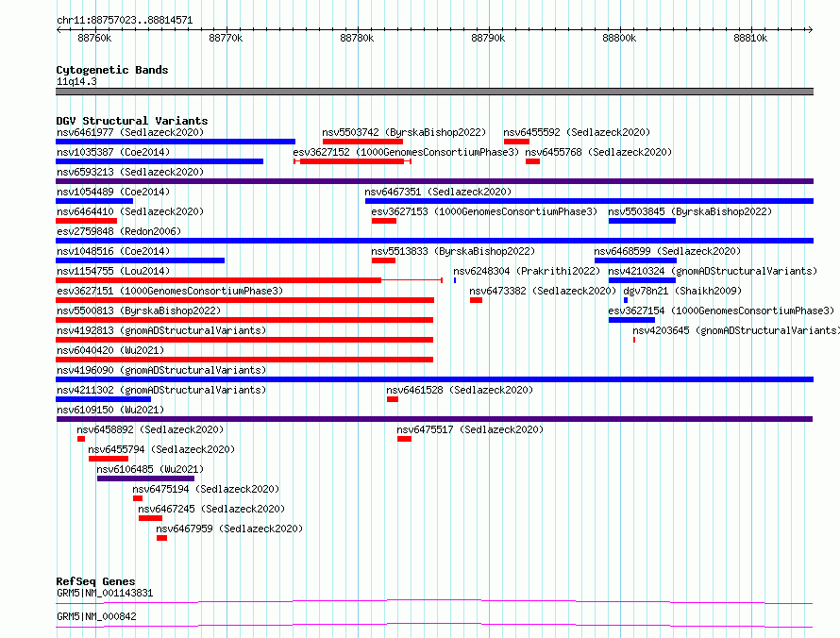Open nsv6475517 (Sedlazeck2020) variant label
Viewport: 840px width, 638px height.
(x=470, y=429)
